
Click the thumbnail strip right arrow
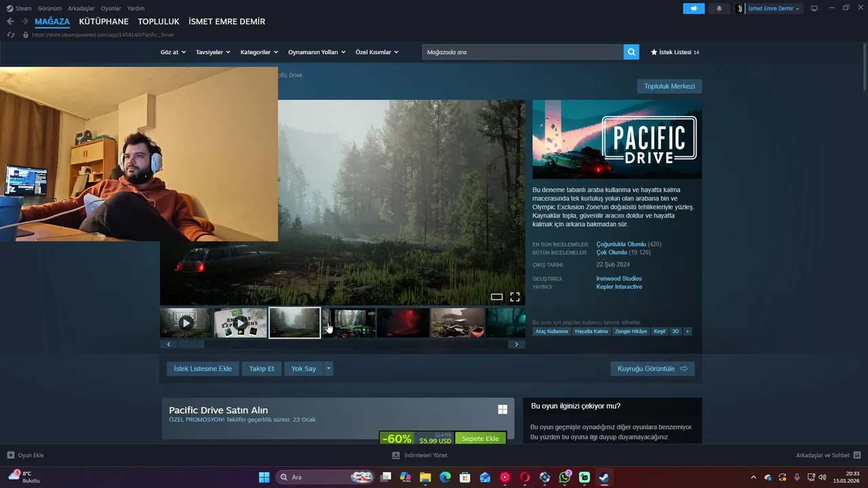tap(516, 344)
